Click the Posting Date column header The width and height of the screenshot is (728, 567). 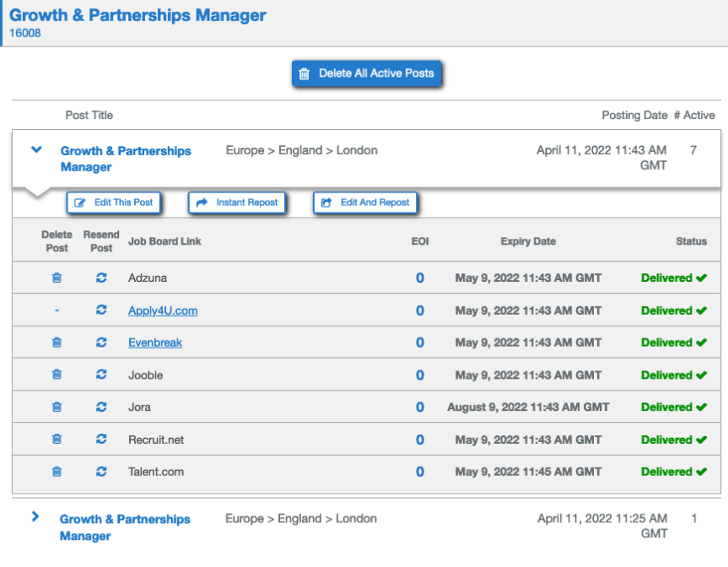tap(634, 115)
